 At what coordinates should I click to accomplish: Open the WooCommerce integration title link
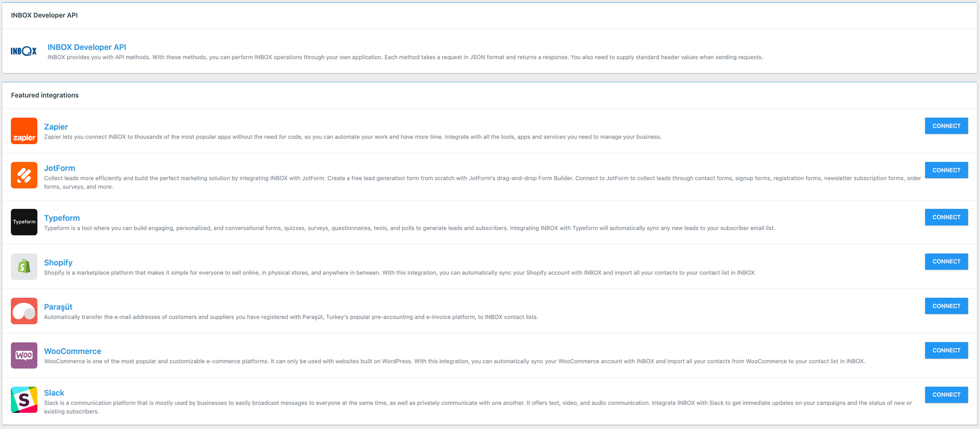click(x=73, y=351)
